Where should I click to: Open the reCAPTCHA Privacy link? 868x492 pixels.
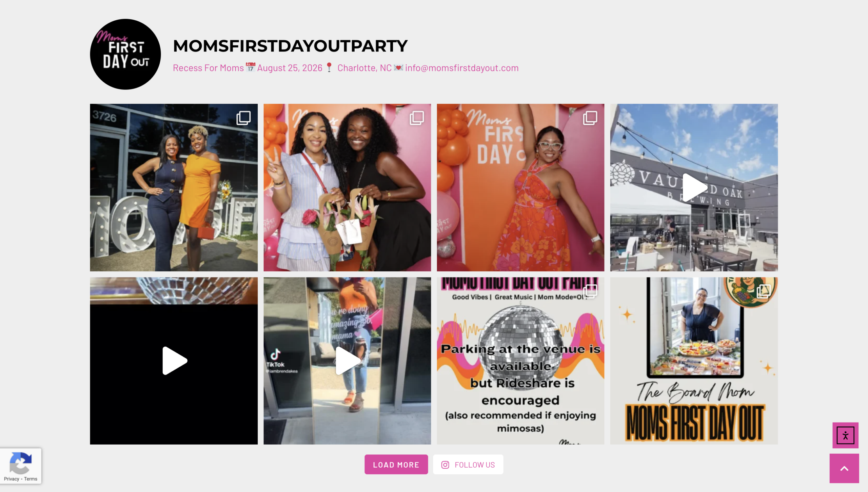pos(12,479)
